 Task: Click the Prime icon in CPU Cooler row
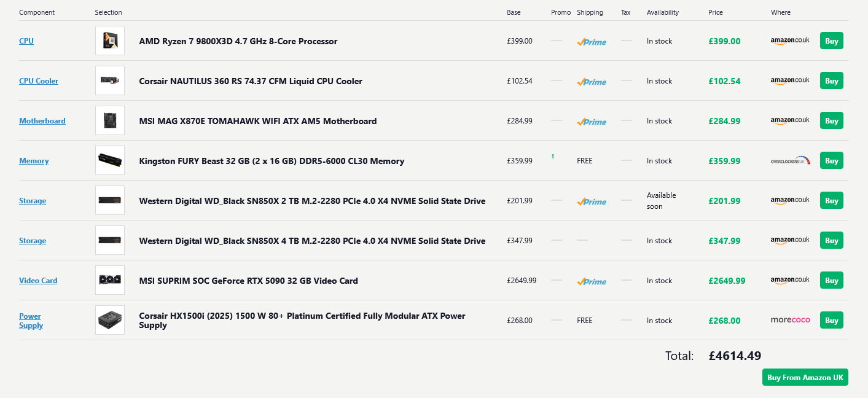(592, 82)
